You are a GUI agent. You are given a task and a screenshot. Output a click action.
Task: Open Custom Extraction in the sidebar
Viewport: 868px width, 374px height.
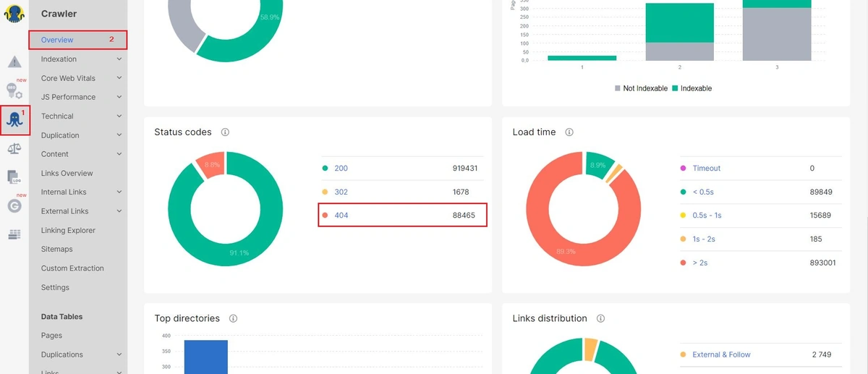point(72,268)
